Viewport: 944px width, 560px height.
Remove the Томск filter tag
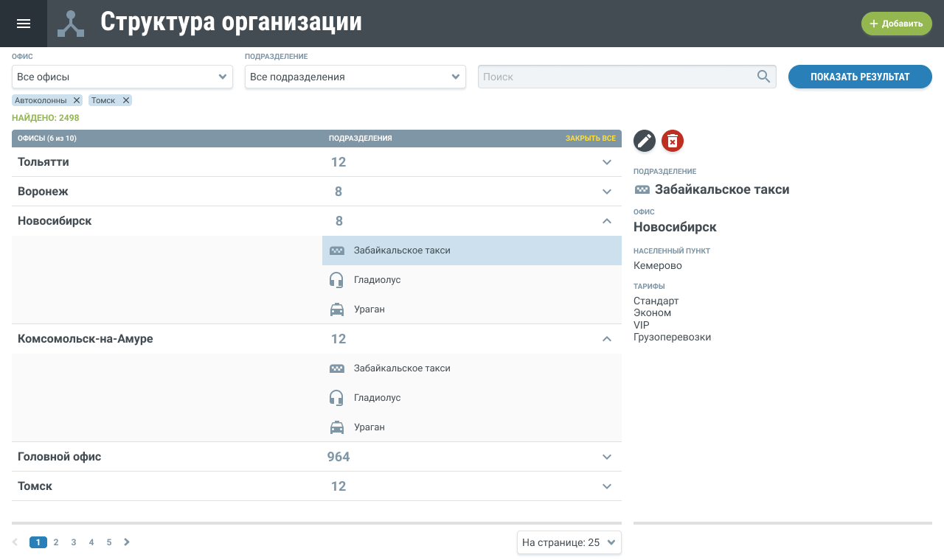click(x=126, y=100)
